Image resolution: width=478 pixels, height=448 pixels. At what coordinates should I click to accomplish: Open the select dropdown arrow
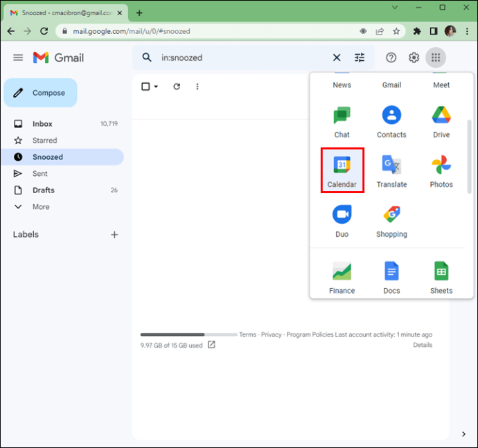click(x=156, y=87)
